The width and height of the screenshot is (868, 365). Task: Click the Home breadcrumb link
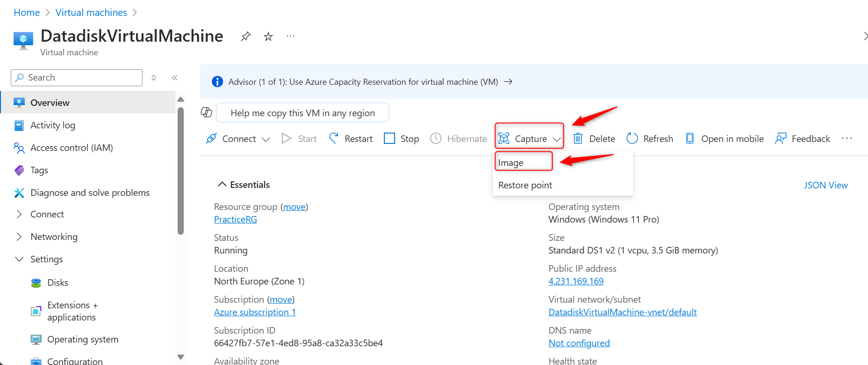(x=27, y=13)
